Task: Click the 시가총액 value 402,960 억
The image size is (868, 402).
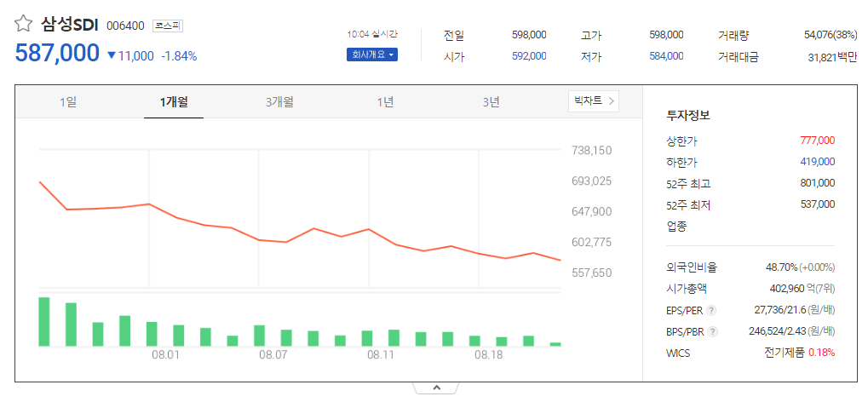Action: 790,289
